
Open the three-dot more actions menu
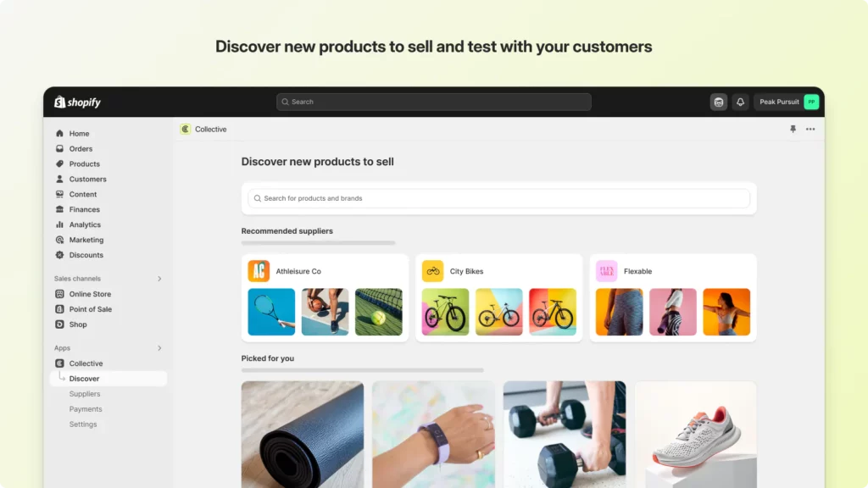pyautogui.click(x=810, y=129)
